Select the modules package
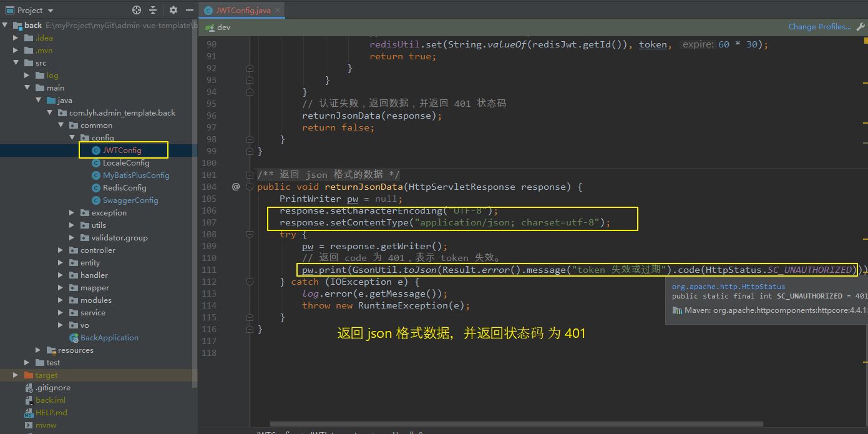868x434 pixels. tap(96, 300)
